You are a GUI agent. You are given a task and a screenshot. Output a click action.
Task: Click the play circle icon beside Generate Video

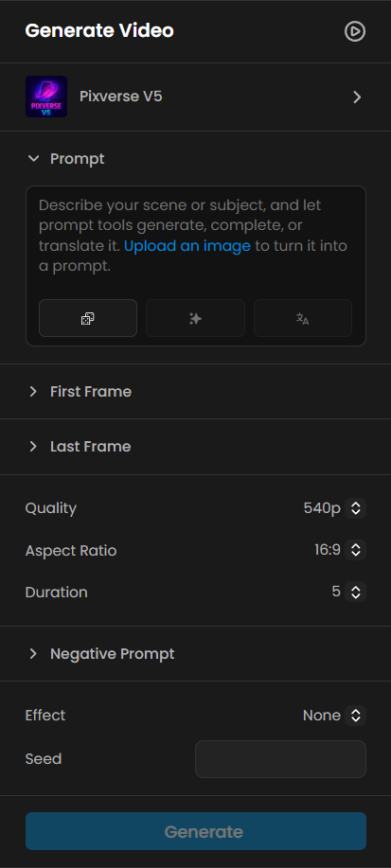354,31
